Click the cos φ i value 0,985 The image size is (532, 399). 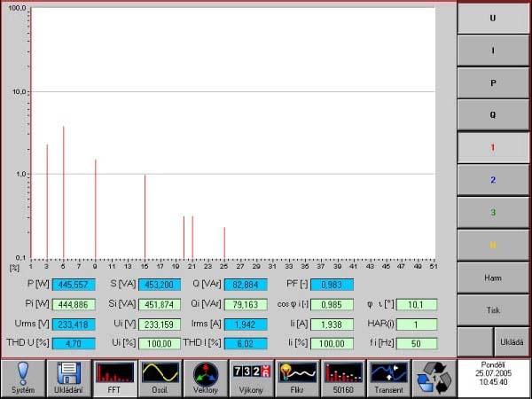(x=332, y=305)
